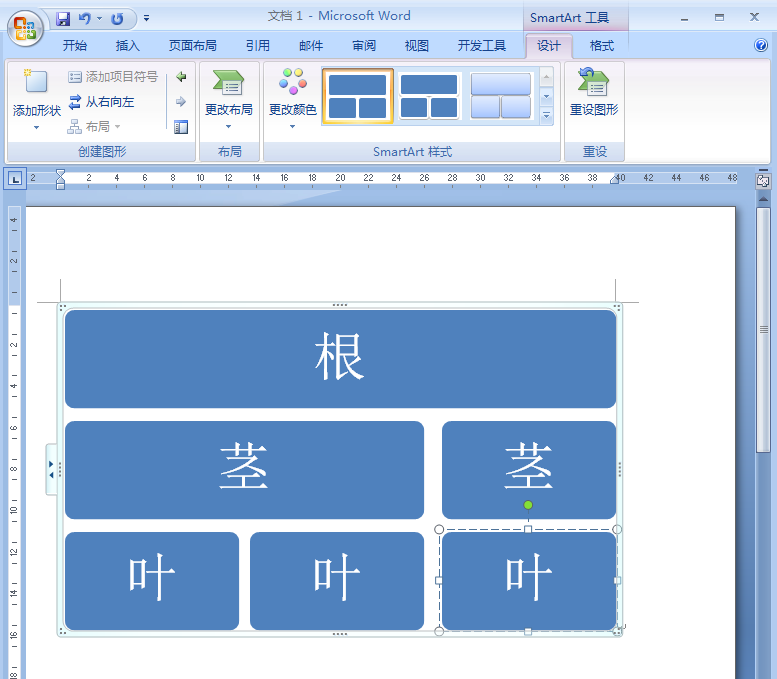
Task: Select the first flat SmartArt style
Action: [x=358, y=96]
